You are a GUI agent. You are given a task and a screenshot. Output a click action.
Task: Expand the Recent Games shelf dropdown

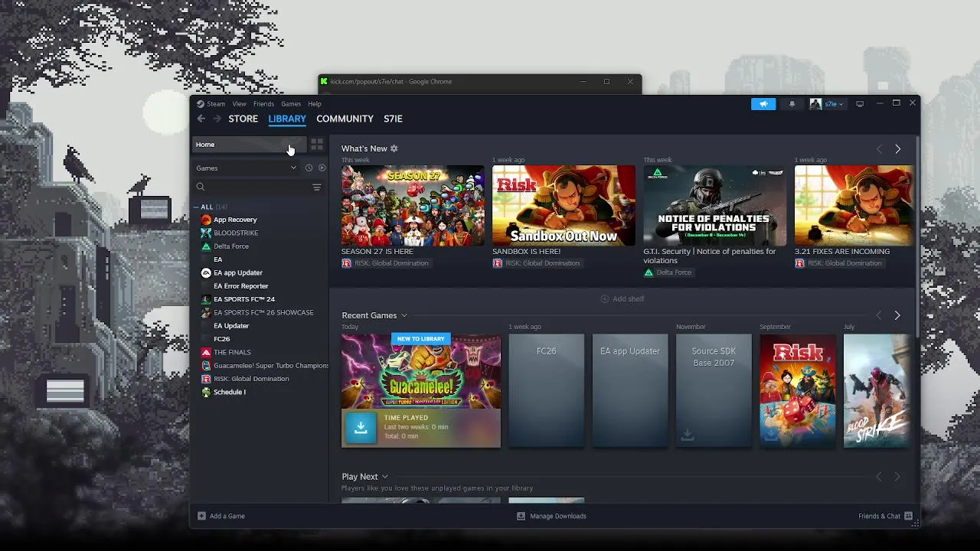tap(404, 315)
